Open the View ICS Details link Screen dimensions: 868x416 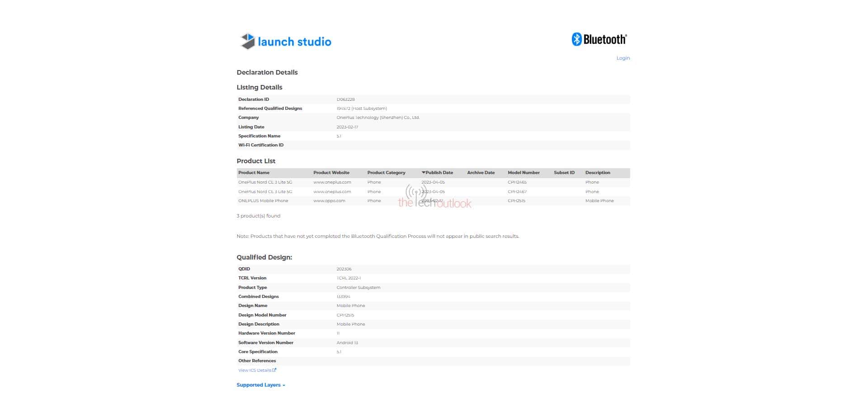(x=257, y=370)
